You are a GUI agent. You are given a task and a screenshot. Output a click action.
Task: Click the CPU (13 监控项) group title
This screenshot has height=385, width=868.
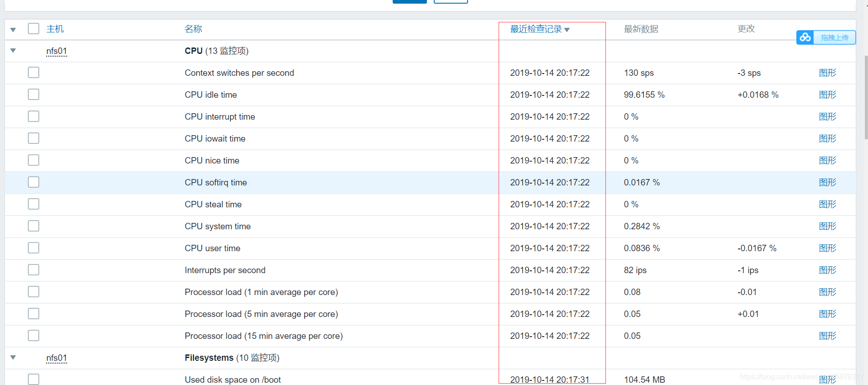click(216, 51)
